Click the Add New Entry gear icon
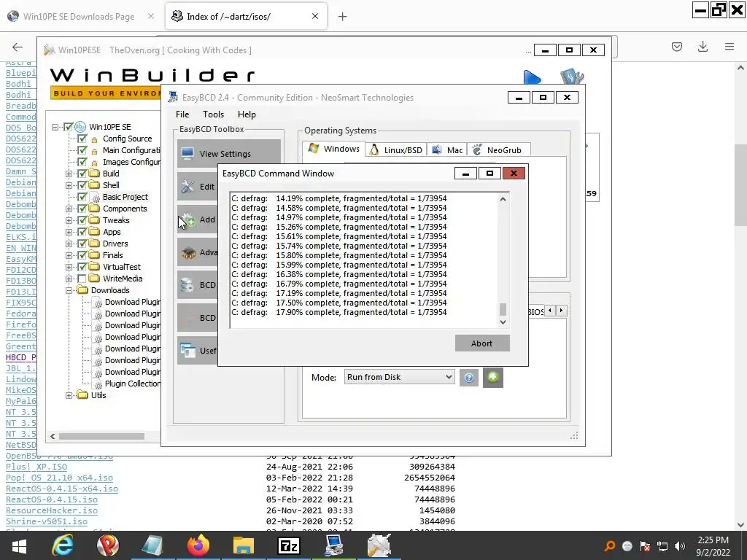This screenshot has width=747, height=560. pos(187,219)
